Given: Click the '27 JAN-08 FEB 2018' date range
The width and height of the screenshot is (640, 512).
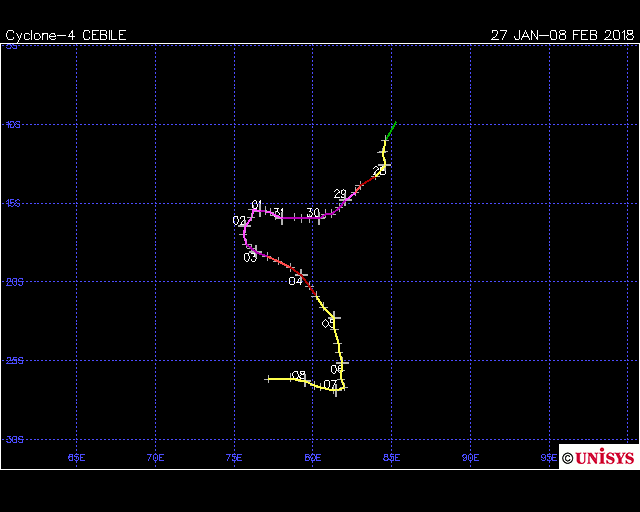Looking at the screenshot, I should 562,35.
